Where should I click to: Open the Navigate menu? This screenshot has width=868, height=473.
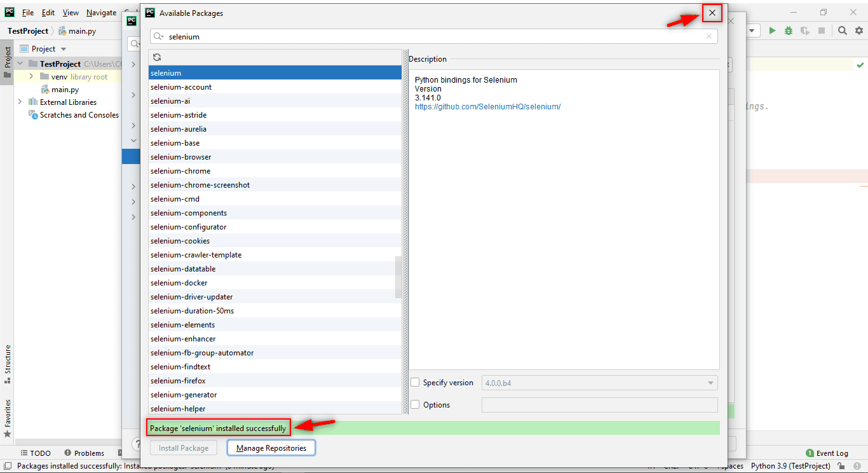101,13
